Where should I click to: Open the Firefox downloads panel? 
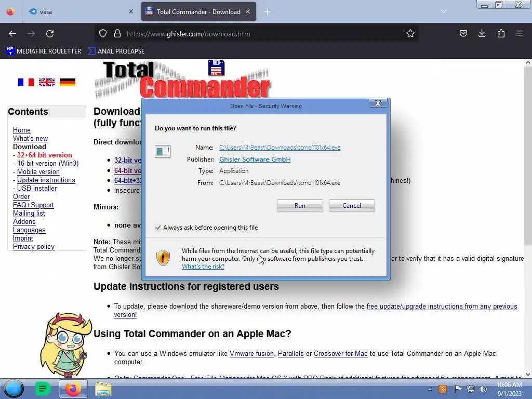[x=482, y=33]
